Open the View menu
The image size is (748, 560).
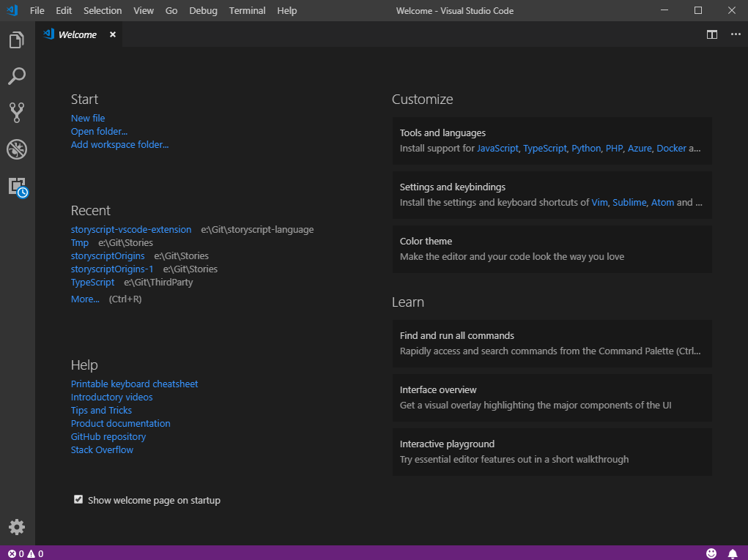[x=144, y=10]
